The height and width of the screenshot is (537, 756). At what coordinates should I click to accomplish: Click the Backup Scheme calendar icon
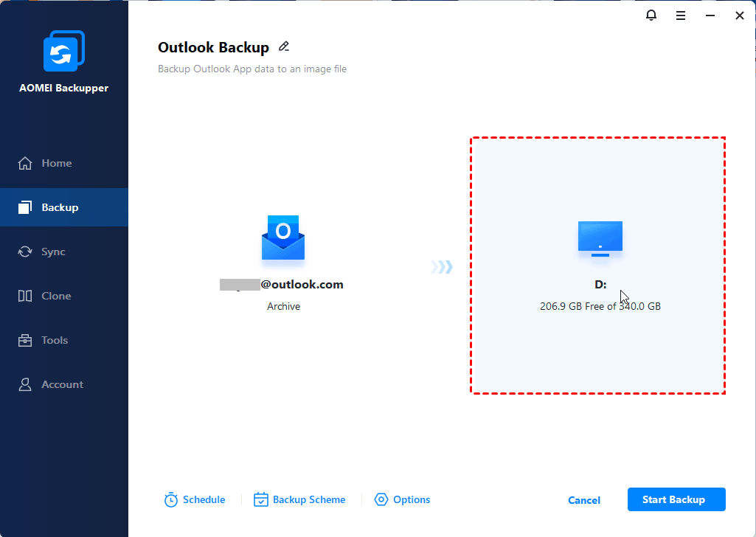[x=261, y=499]
